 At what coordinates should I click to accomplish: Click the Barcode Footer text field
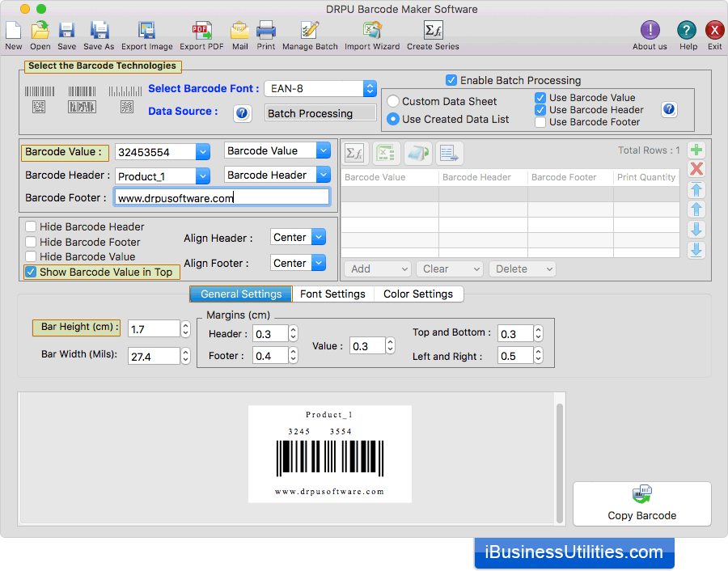click(222, 198)
